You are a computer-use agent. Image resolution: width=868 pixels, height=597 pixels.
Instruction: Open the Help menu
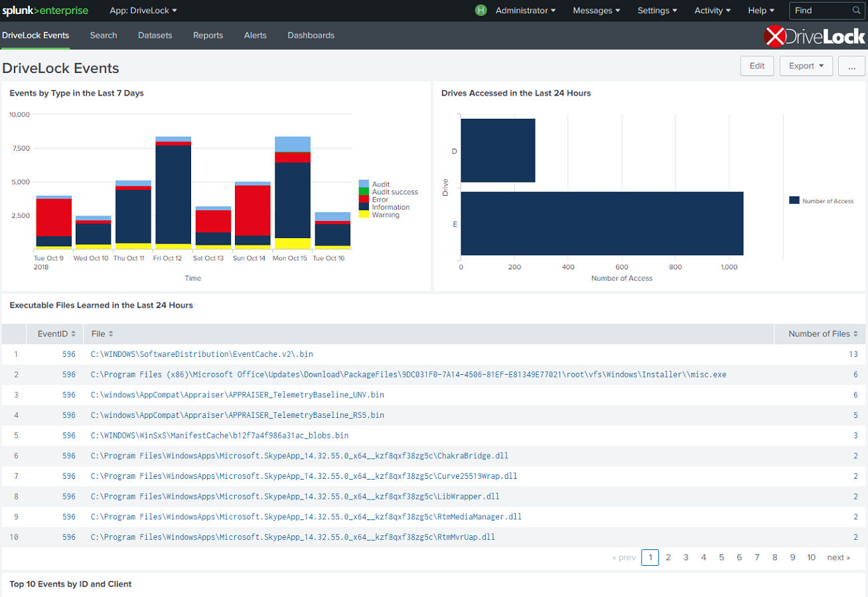[761, 11]
